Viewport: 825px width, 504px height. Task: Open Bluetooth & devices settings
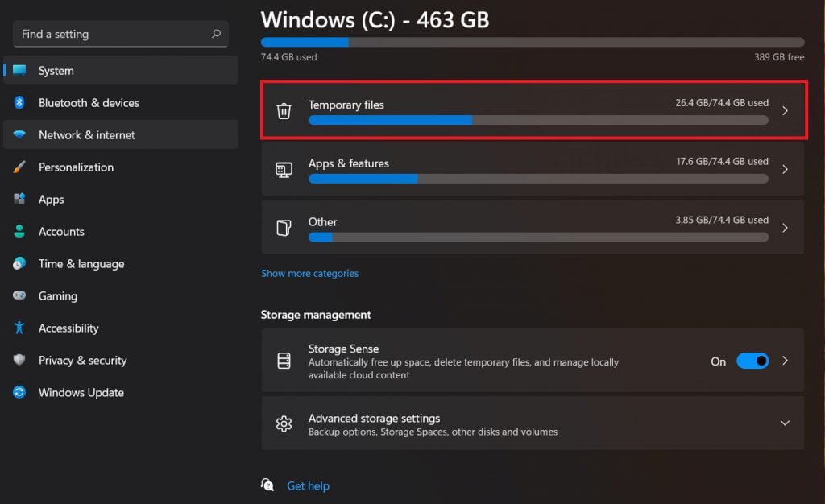coord(121,102)
